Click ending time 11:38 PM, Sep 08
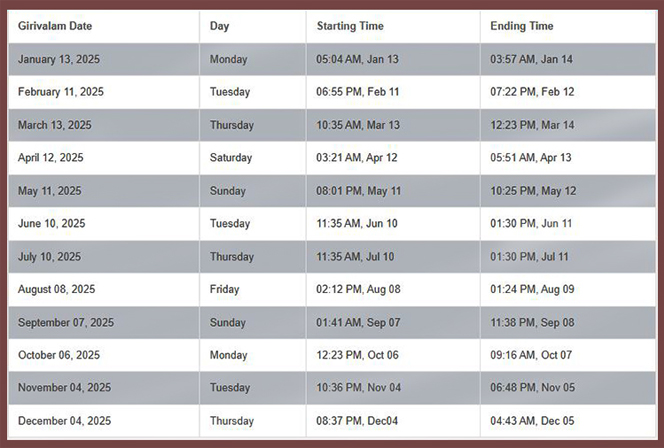Viewport: 664px width, 448px height. (533, 322)
